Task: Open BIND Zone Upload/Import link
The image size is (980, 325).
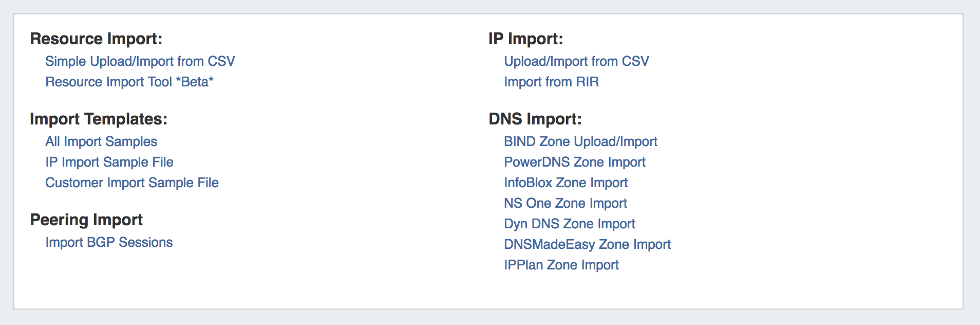Action: pyautogui.click(x=580, y=141)
